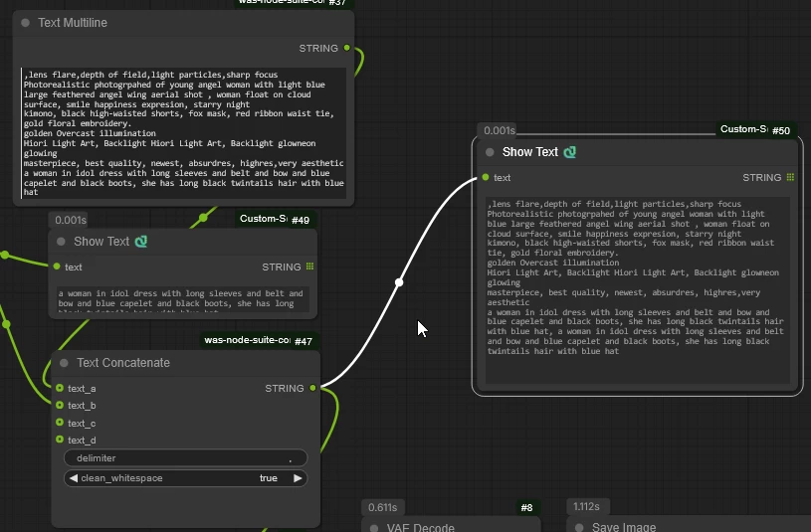Screen dimensions: 811x532
Task: Click the Text Multiline STRING output port
Action: (x=346, y=48)
